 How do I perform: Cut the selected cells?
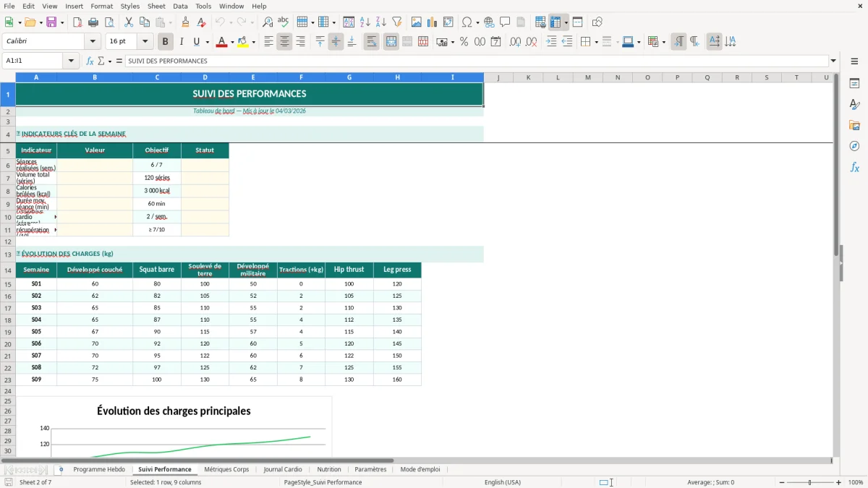tap(129, 22)
